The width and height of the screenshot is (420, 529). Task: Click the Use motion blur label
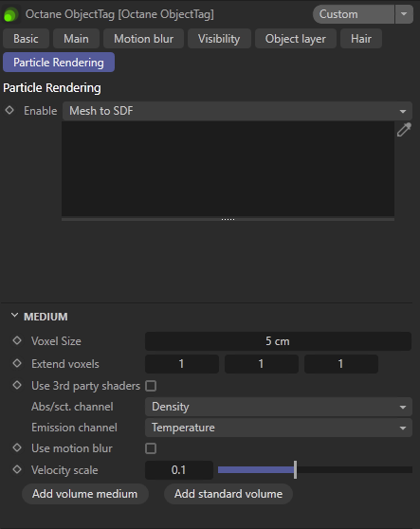(x=71, y=448)
